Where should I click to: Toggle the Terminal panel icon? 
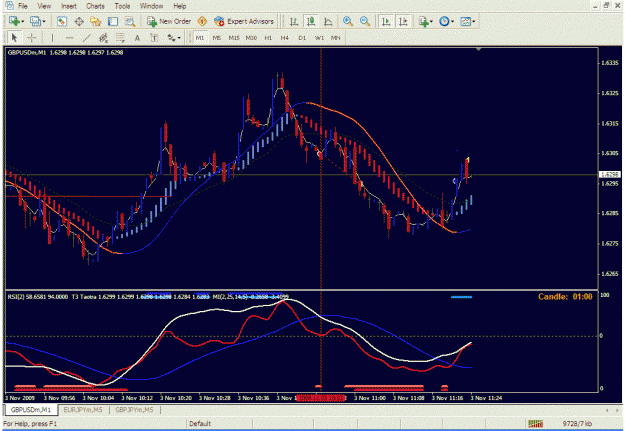pos(113,21)
